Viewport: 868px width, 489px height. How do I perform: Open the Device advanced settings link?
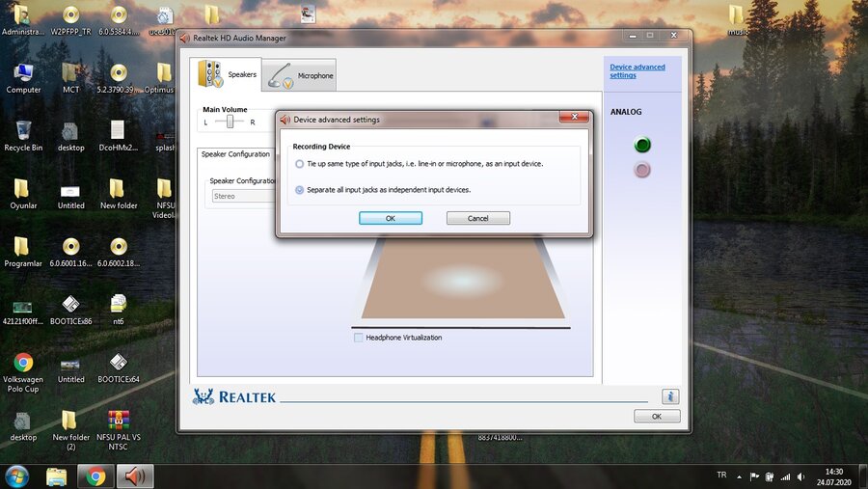[x=637, y=70]
